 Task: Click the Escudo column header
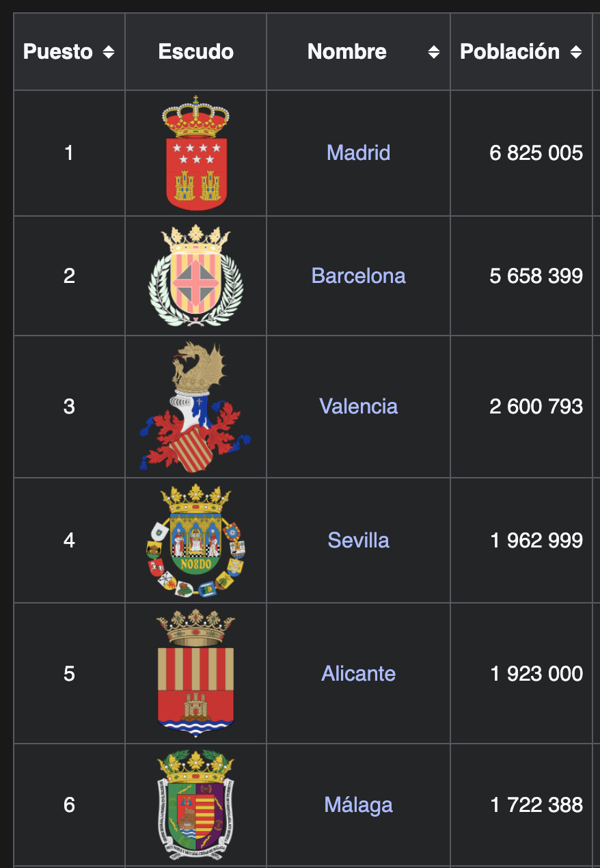[196, 52]
